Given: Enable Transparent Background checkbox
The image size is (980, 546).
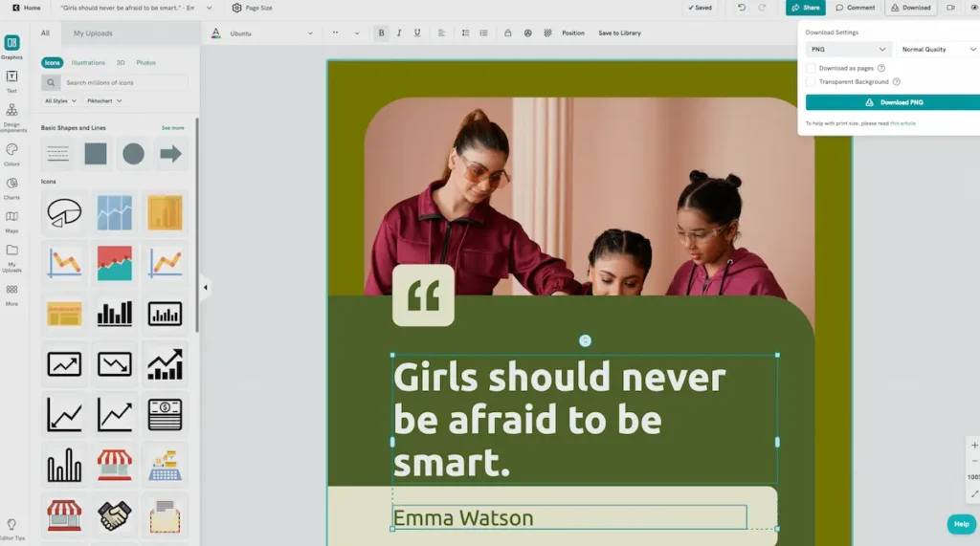Looking at the screenshot, I should 811,82.
